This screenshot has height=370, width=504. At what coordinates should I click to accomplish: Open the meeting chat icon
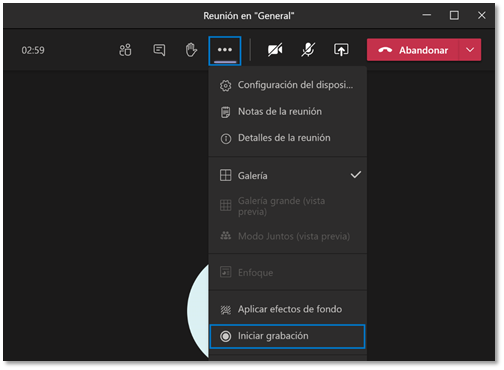click(x=159, y=50)
